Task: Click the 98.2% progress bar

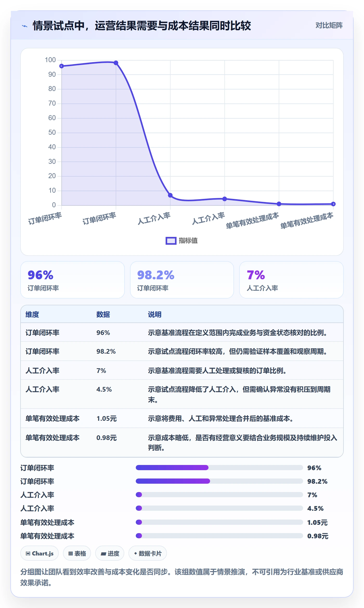Action: point(219,481)
